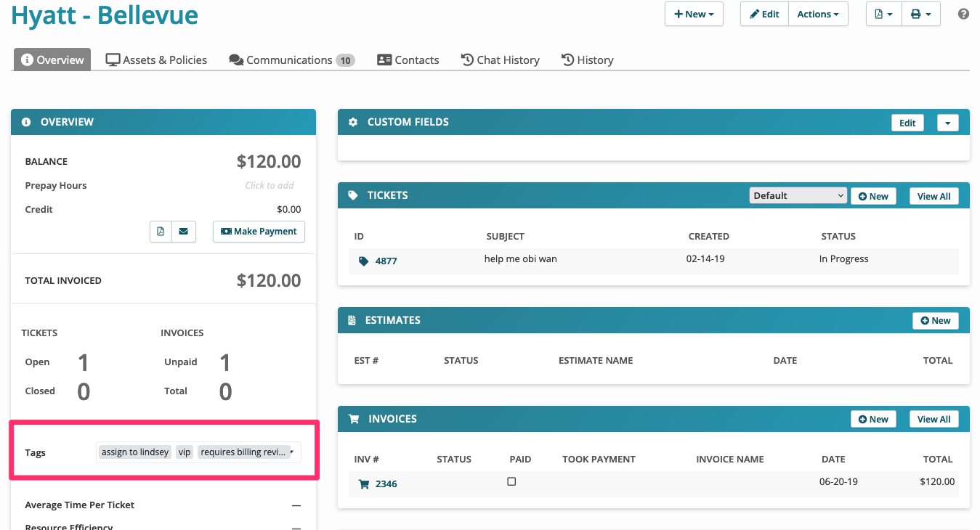The width and height of the screenshot is (980, 530).
Task: Click the Credit $0.00 value
Action: [x=288, y=209]
